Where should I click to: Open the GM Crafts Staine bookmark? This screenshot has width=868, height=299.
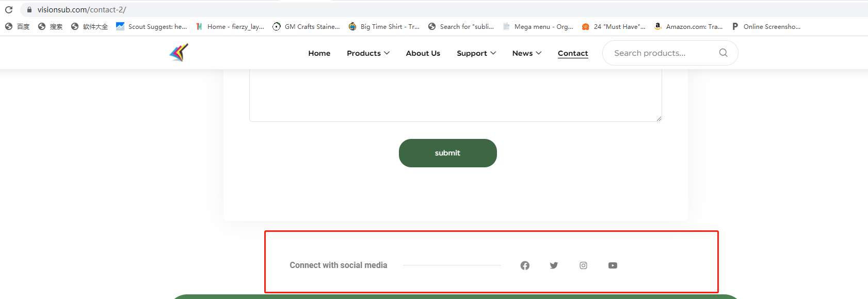click(x=307, y=26)
